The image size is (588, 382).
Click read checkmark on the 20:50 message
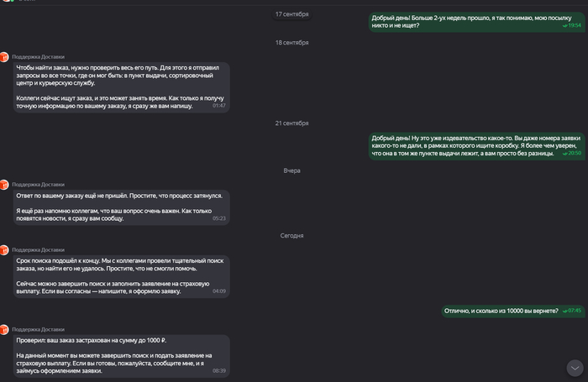pyautogui.click(x=565, y=154)
